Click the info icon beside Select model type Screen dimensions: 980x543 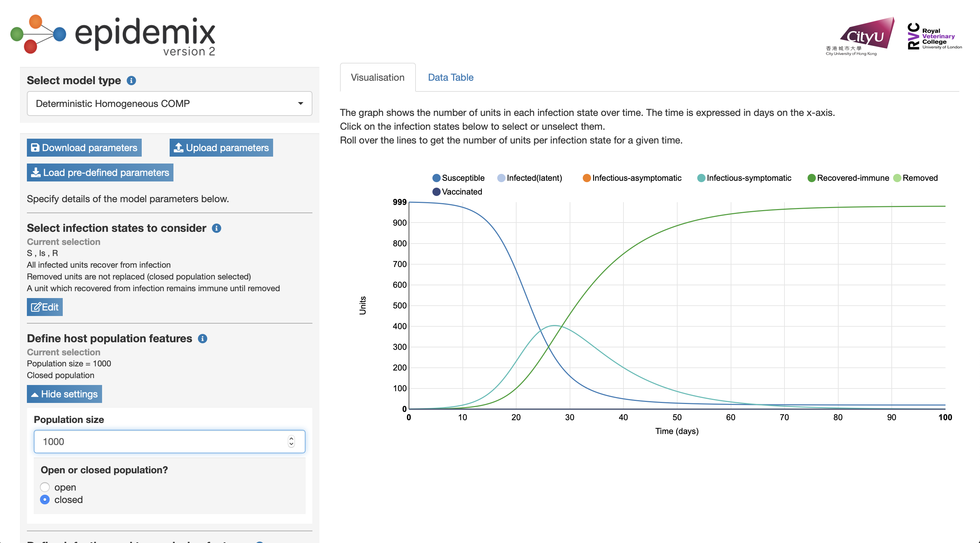131,81
